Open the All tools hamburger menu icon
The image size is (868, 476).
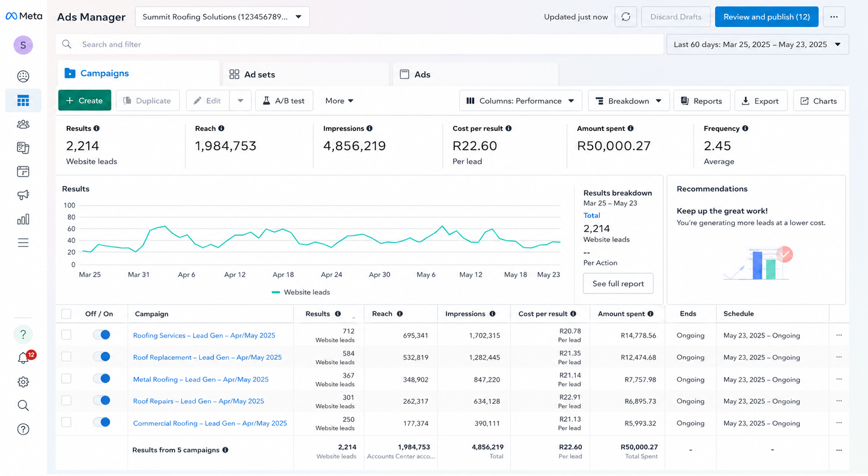tap(23, 242)
